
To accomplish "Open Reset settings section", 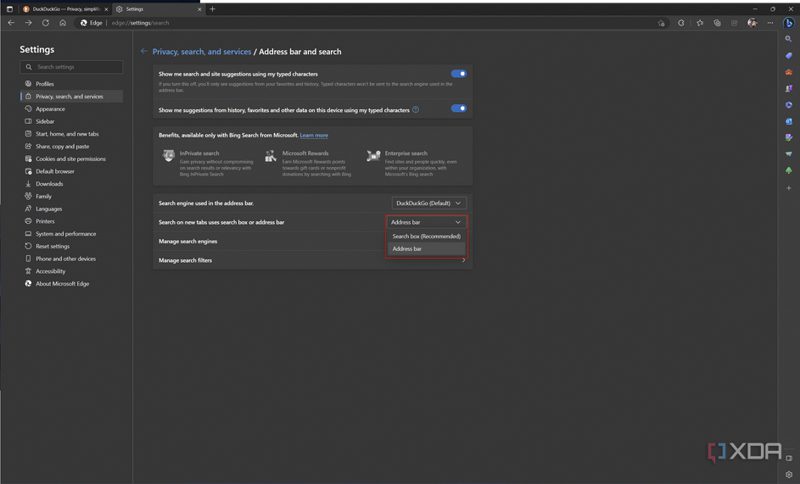I will click(71, 246).
